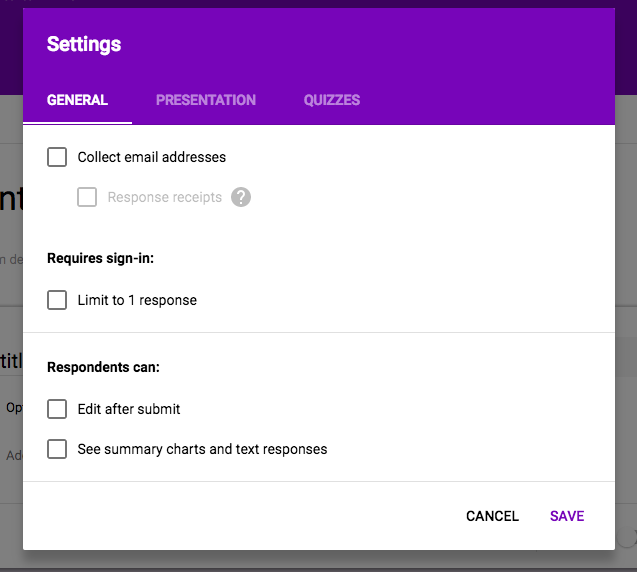
Task: Click the Respondents can heading
Action: pos(103,367)
